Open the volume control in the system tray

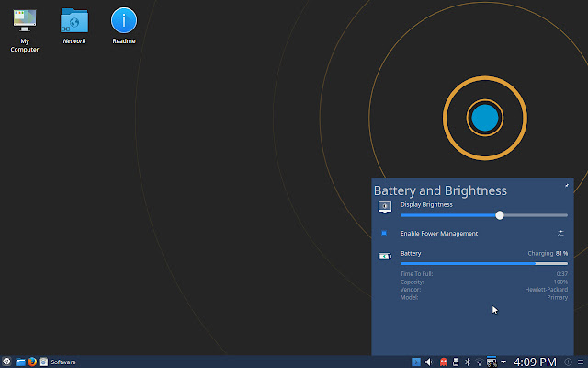click(429, 362)
